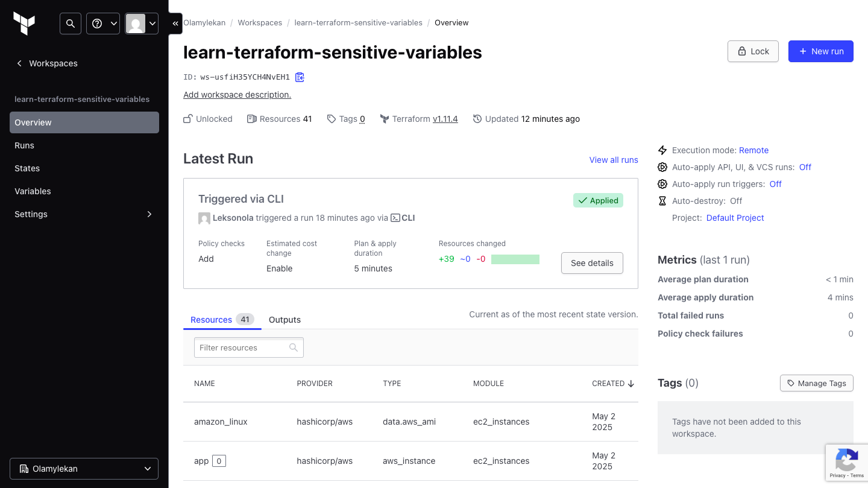868x488 pixels.
Task: Open the Triggered via CLI run
Action: click(x=241, y=199)
